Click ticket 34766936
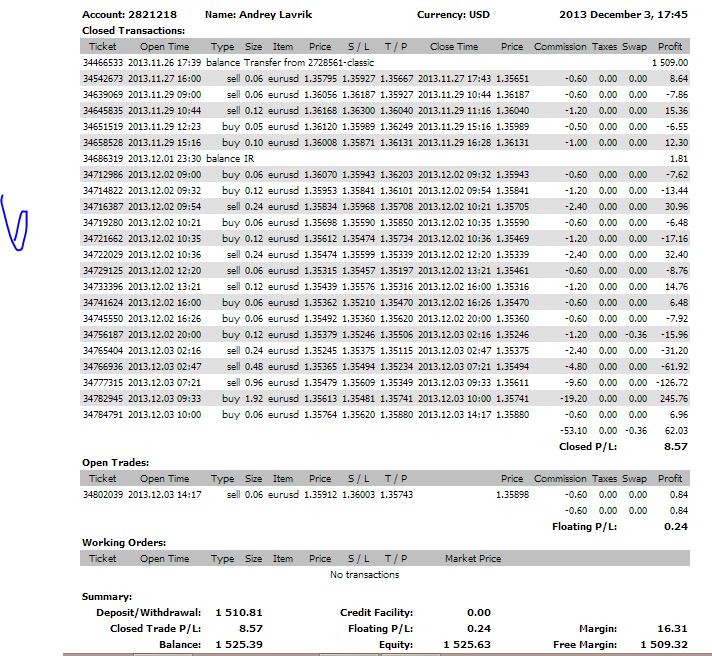The image size is (712, 656). click(x=103, y=367)
